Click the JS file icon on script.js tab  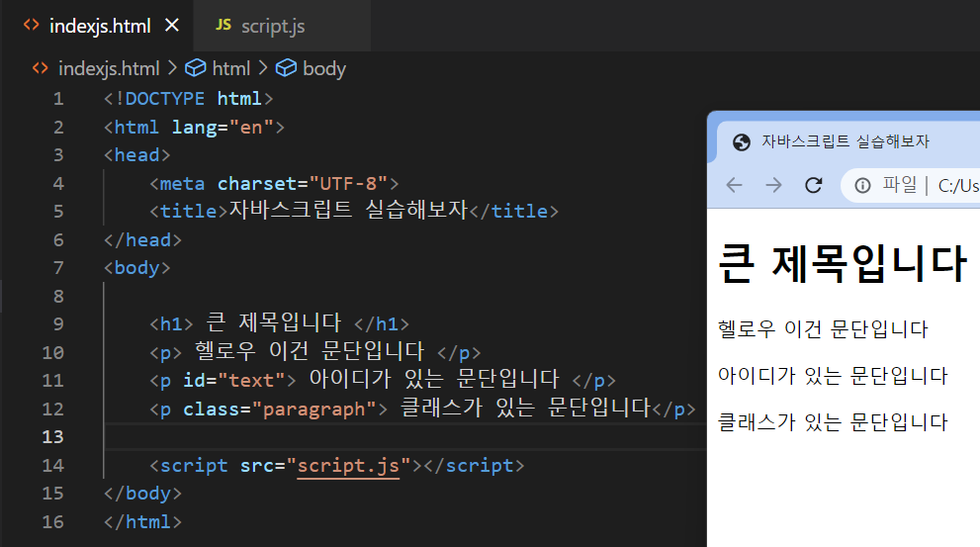pos(223,25)
